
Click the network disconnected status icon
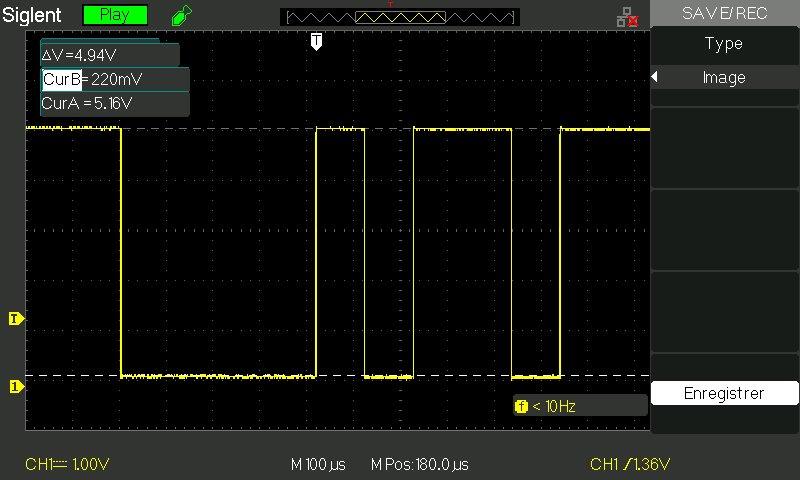627,16
